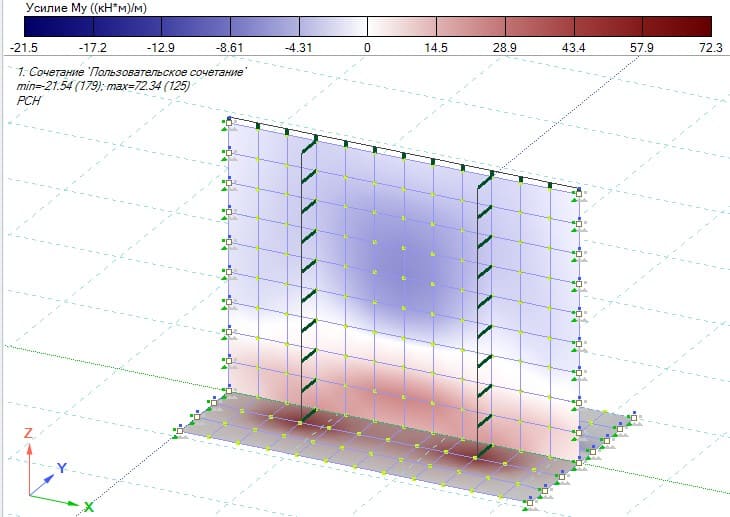Select the blue Y axis label of the triad
The image size is (730, 517).
[62, 468]
